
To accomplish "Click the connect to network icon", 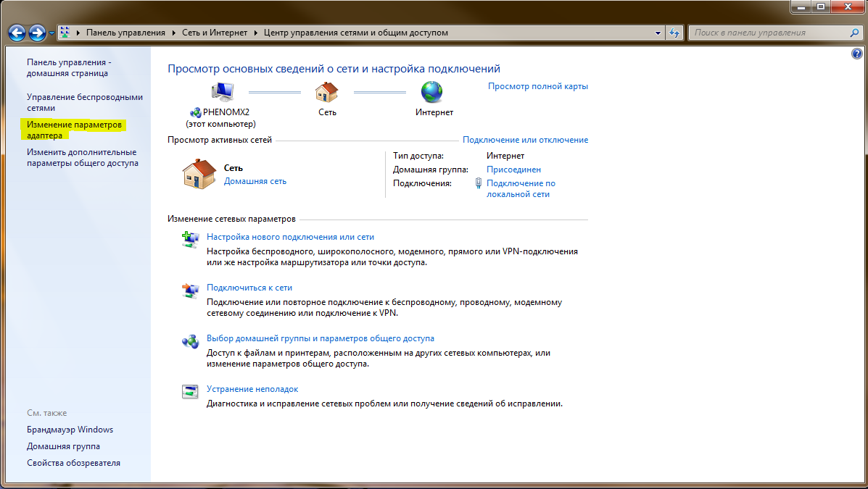I will pos(190,291).
